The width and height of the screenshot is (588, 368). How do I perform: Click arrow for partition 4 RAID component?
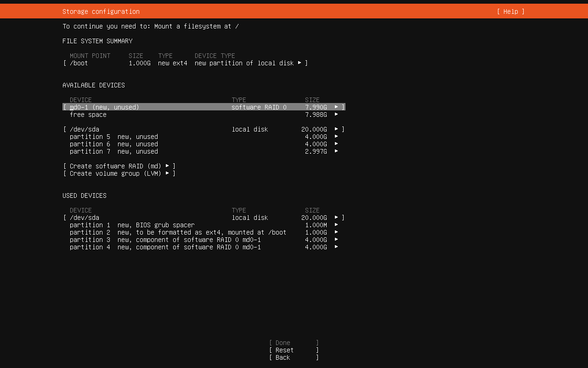(336, 247)
